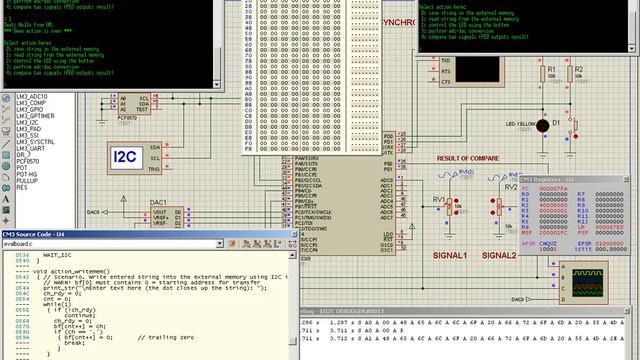Image resolution: width=640 pixels, height=360 pixels.
Task: Select LM3_GPIO in the device list
Action: (x=30, y=110)
